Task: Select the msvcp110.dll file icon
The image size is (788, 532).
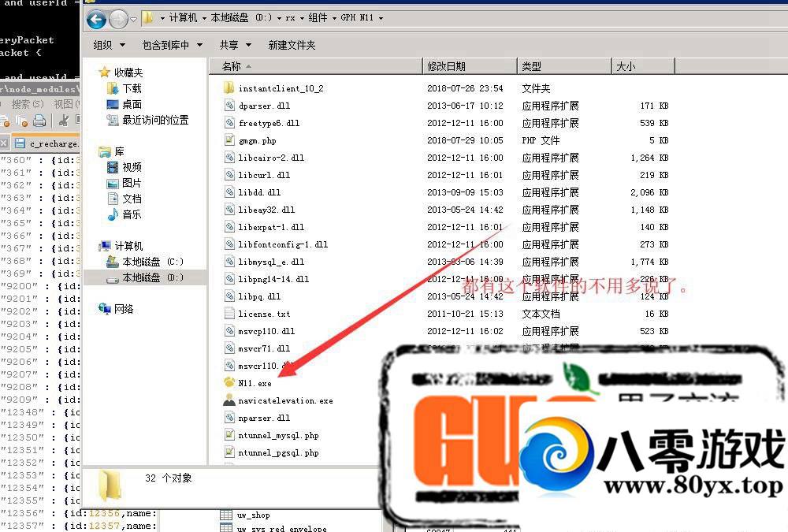Action: (x=229, y=331)
